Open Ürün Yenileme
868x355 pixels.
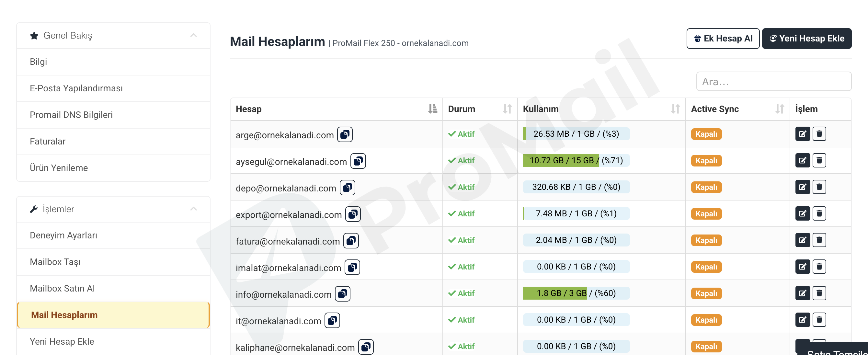pyautogui.click(x=113, y=168)
